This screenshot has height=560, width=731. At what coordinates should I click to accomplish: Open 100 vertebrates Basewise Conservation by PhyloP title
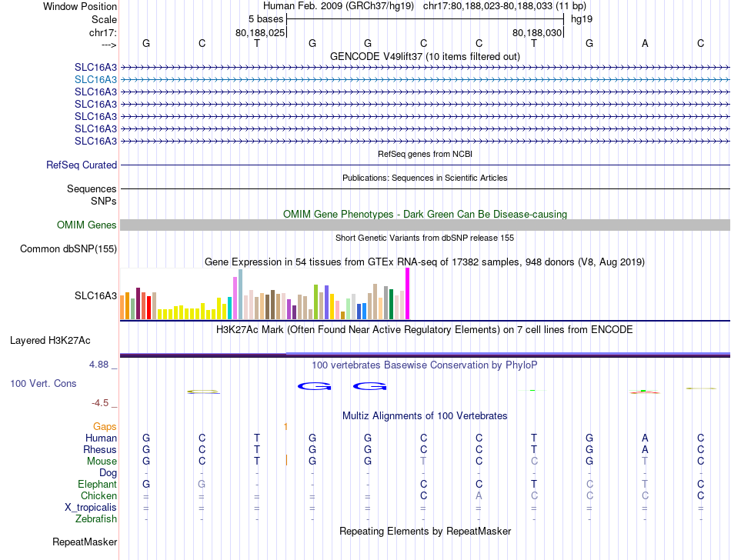point(425,365)
